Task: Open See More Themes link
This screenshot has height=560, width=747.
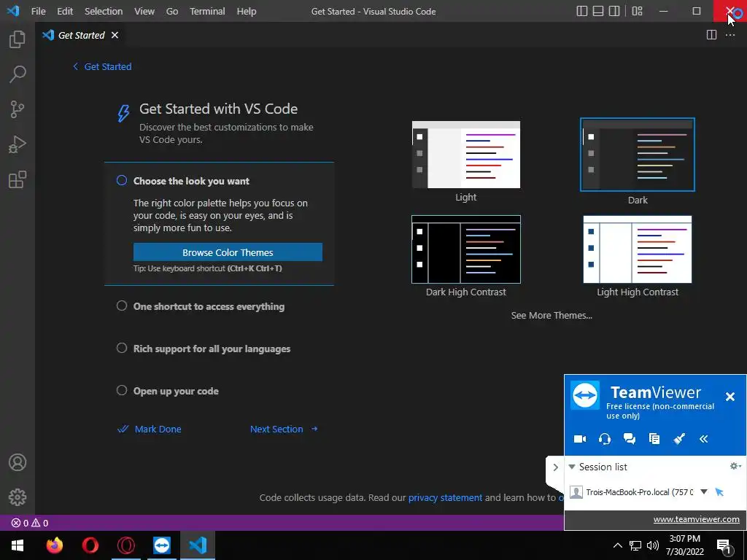Action: (x=551, y=315)
